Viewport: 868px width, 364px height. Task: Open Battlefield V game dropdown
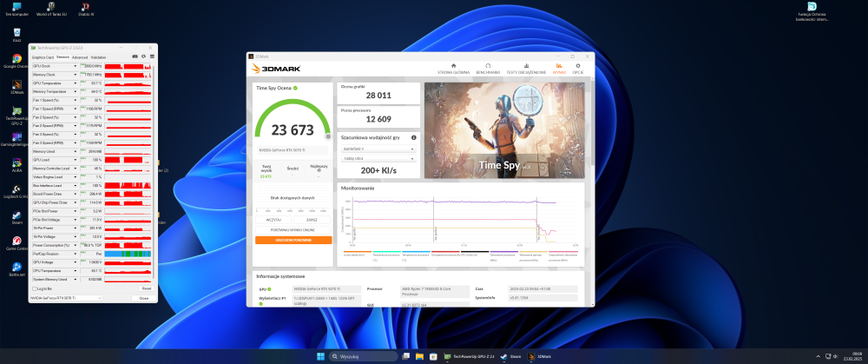coord(378,149)
